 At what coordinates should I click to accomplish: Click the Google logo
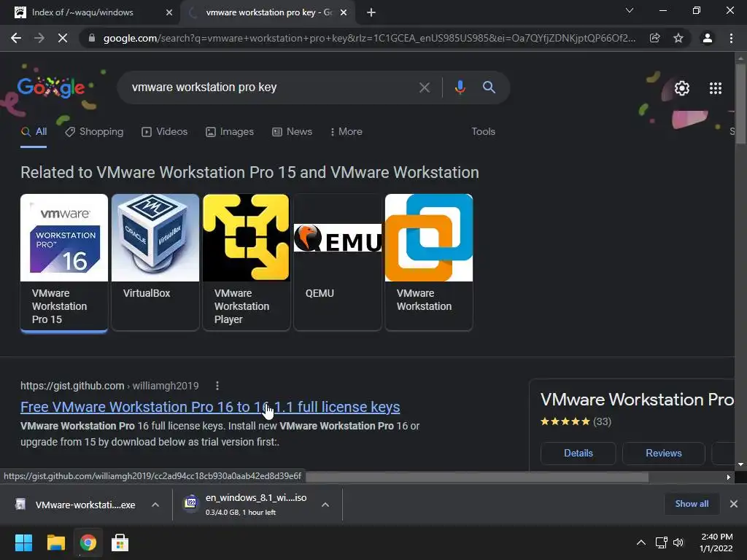tap(51, 87)
